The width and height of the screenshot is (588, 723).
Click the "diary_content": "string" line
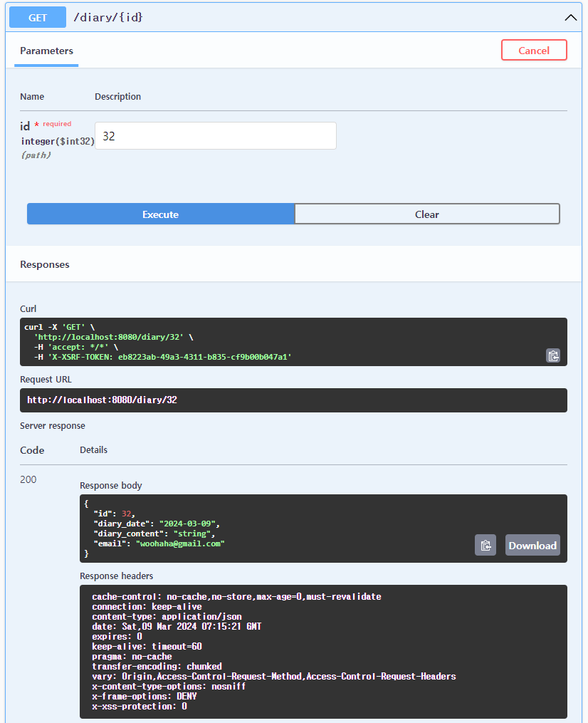point(154,534)
